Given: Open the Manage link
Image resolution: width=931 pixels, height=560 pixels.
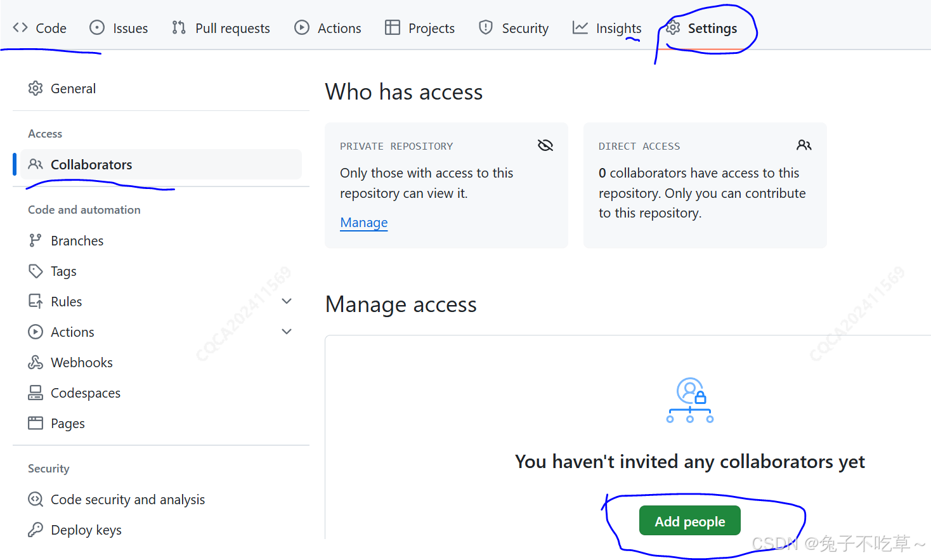Looking at the screenshot, I should 363,222.
